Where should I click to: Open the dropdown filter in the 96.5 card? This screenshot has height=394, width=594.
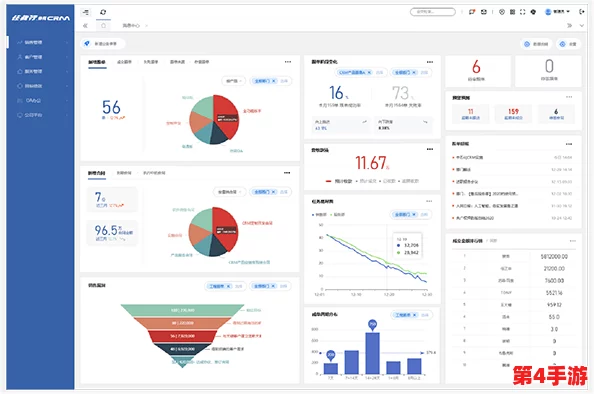(230, 192)
